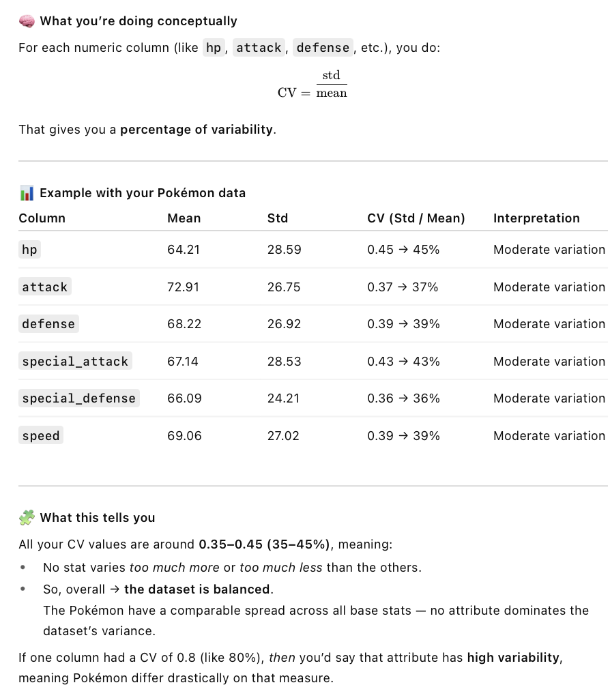
Task: Click the brain emoji icon
Action: [x=27, y=21]
